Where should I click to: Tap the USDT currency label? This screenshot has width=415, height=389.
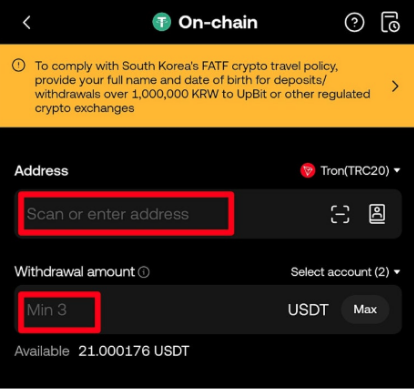[308, 310]
